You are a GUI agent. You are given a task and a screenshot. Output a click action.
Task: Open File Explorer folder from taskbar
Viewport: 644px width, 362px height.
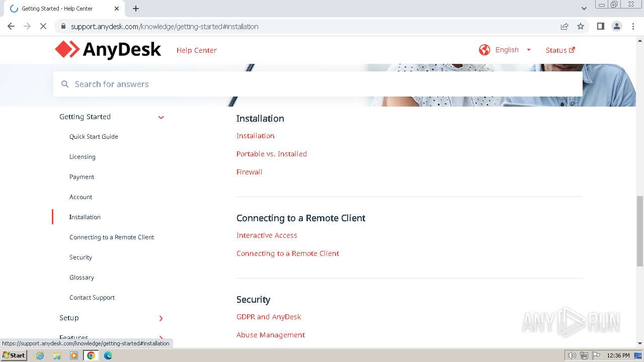pos(57,355)
